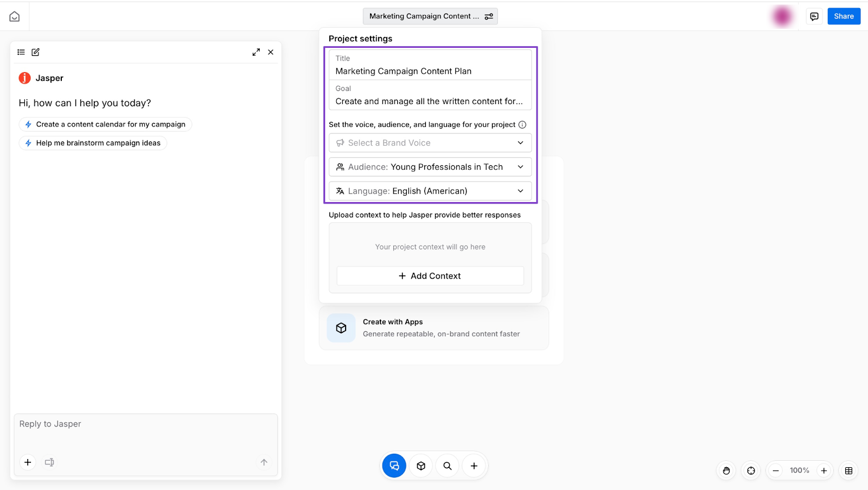The image size is (868, 490).
Task: Close the Jasper chat panel
Action: [x=271, y=52]
